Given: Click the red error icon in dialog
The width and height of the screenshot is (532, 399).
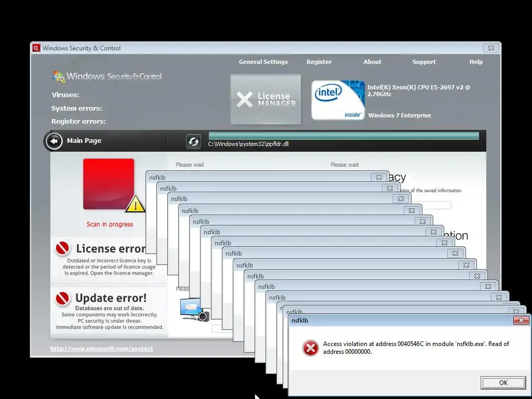Looking at the screenshot, I should [311, 348].
